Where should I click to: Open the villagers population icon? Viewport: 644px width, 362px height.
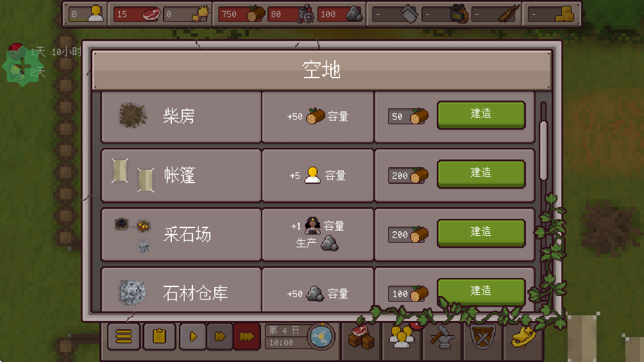pyautogui.click(x=402, y=336)
